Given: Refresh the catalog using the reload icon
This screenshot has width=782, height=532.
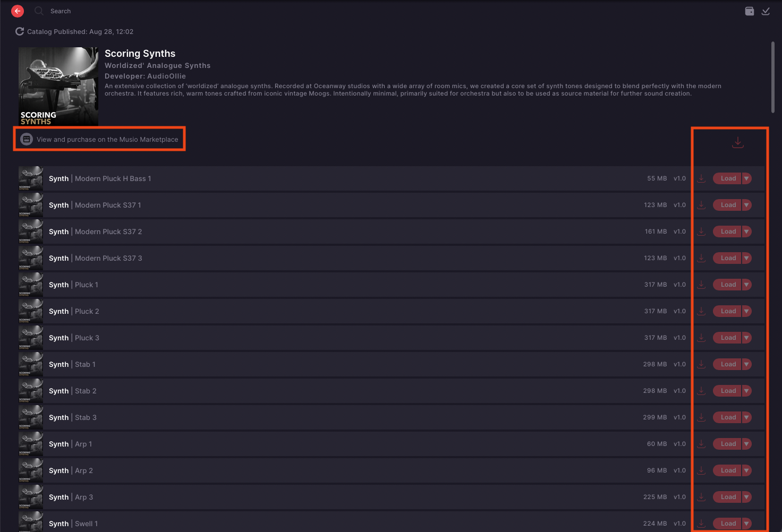Looking at the screenshot, I should coord(20,31).
